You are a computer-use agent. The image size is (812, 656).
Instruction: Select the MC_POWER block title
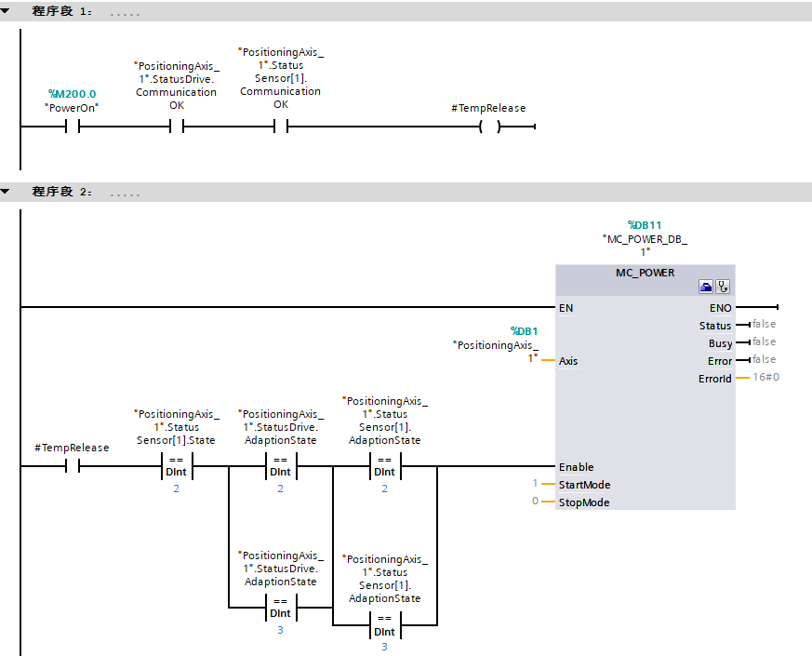tap(645, 273)
